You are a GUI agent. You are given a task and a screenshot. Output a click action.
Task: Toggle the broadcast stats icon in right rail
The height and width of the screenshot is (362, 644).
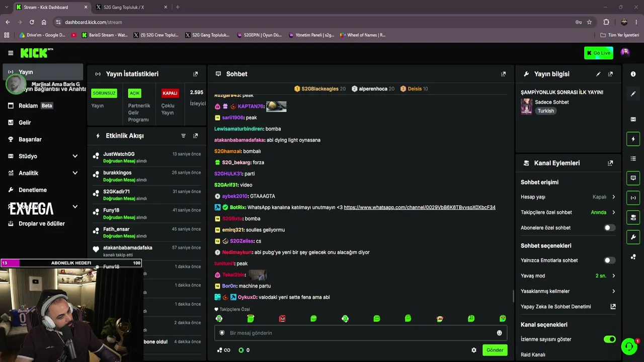pyautogui.click(x=633, y=198)
